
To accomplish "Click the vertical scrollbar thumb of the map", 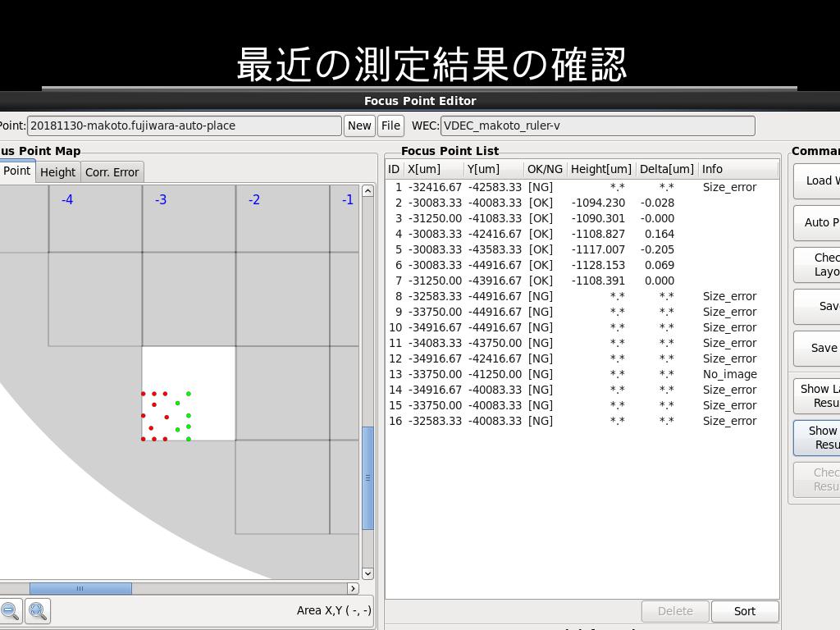I will click(x=367, y=478).
